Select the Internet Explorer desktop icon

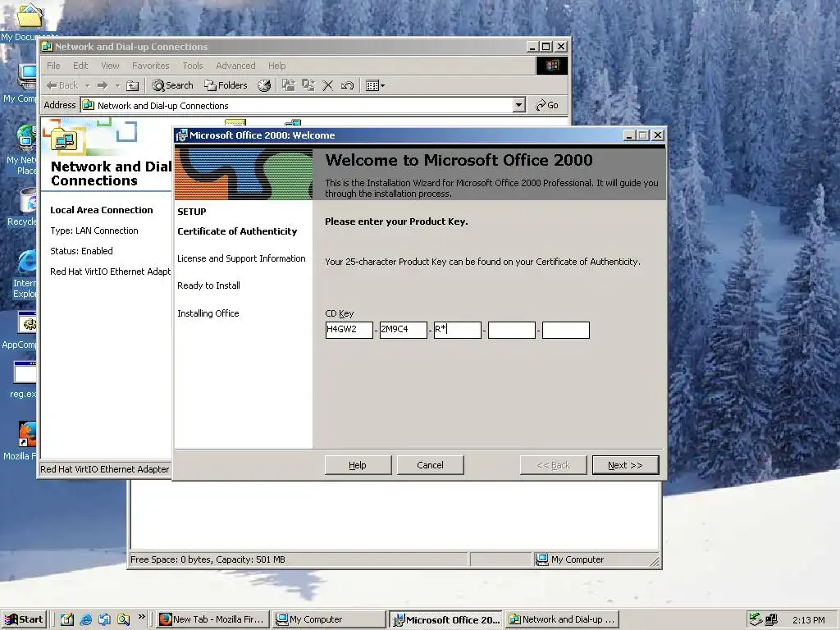[24, 274]
